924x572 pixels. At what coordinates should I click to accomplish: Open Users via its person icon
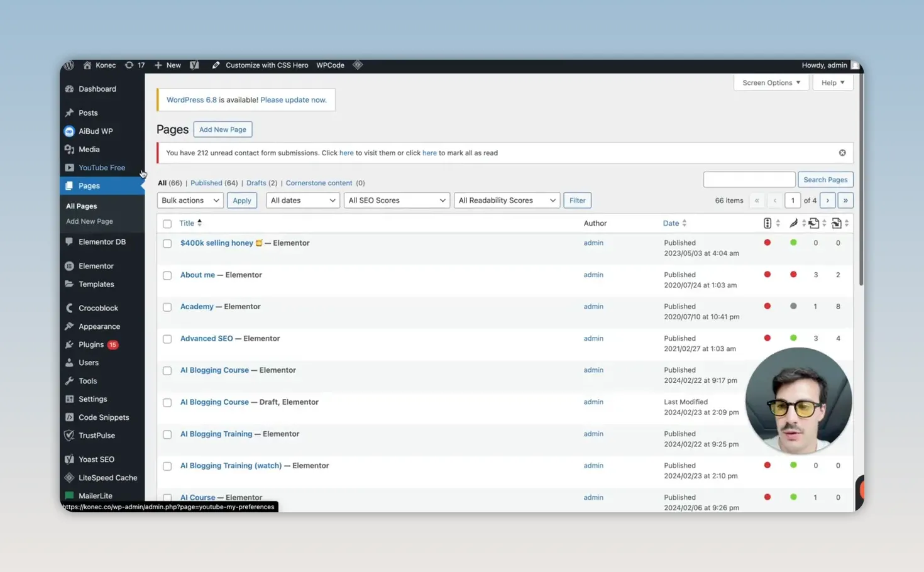click(69, 363)
